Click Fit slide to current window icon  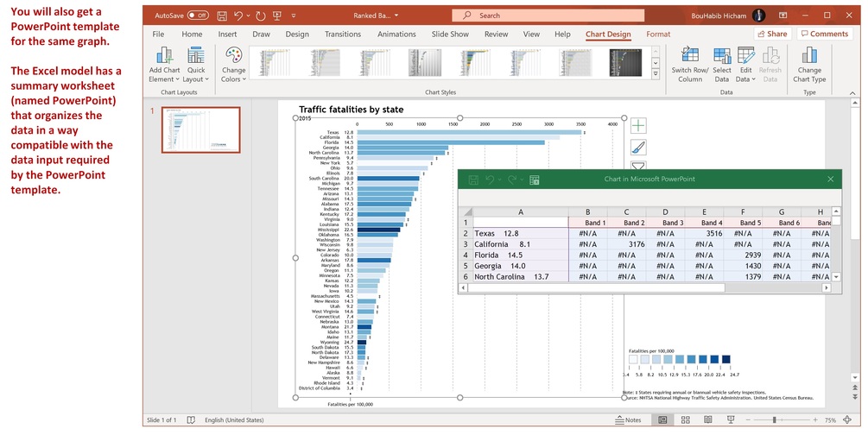coord(847,420)
